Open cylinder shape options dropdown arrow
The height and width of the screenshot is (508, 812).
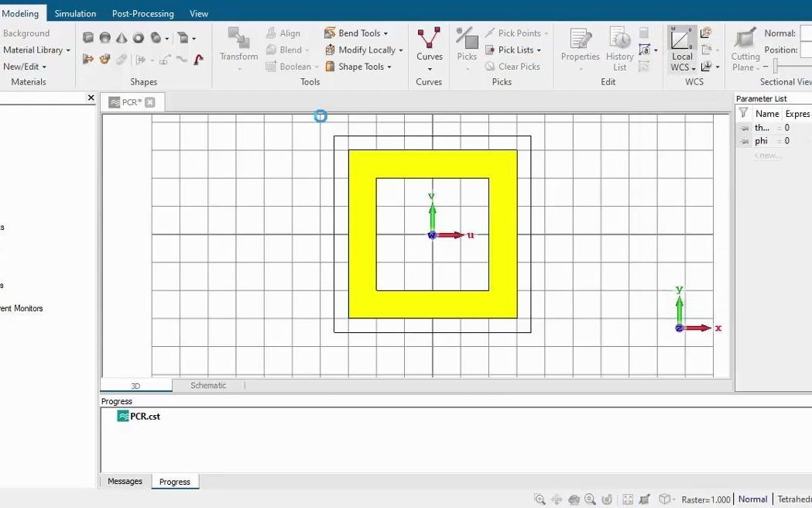(166, 38)
